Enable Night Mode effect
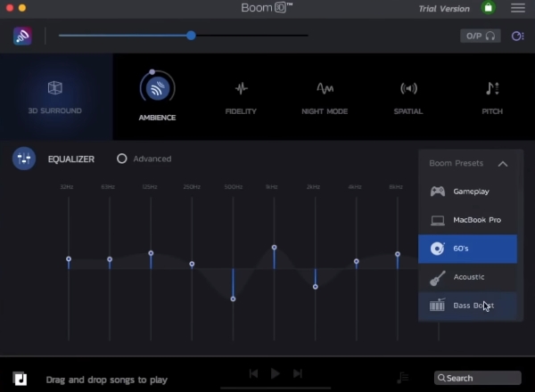 [x=325, y=97]
